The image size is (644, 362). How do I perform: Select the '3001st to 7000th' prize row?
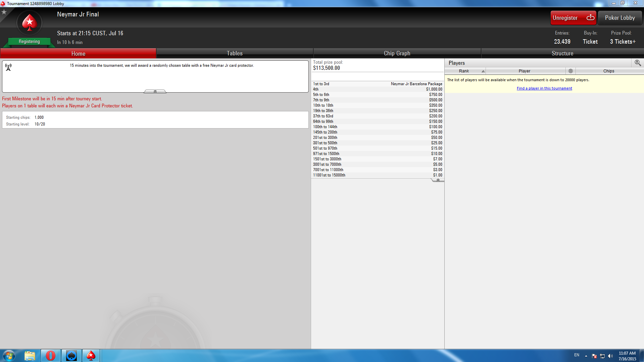pos(378,164)
